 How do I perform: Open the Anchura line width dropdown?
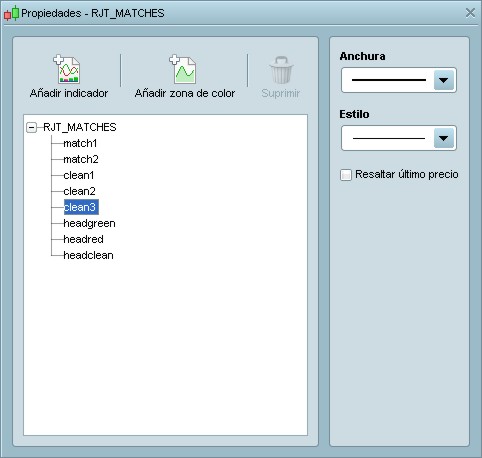click(x=399, y=80)
